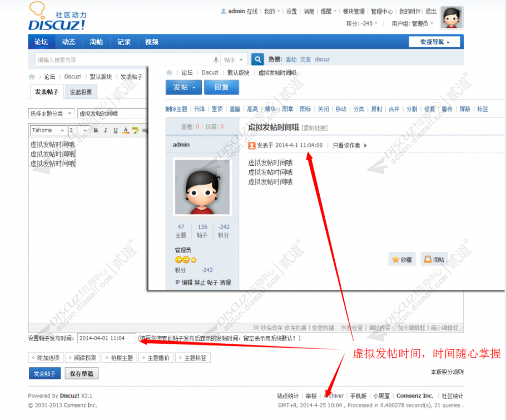
Task: Toggle the 抢楼主题 option
Action: coord(119,358)
